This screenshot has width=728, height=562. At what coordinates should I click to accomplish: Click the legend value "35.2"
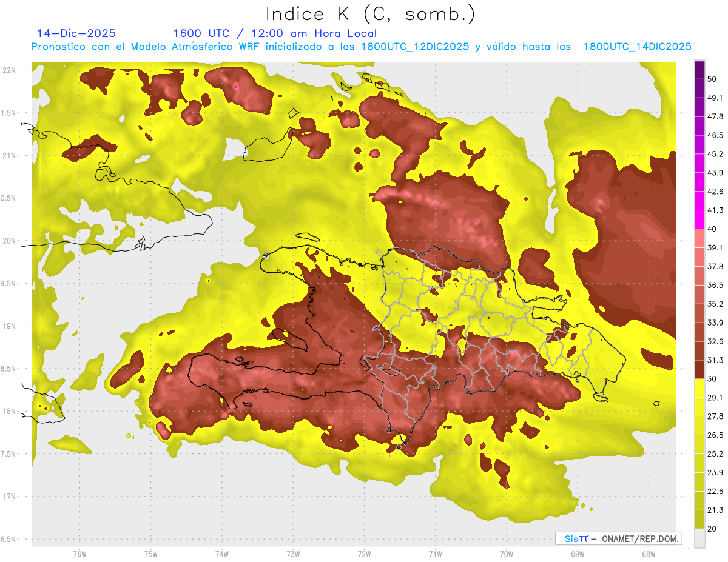coord(715,304)
